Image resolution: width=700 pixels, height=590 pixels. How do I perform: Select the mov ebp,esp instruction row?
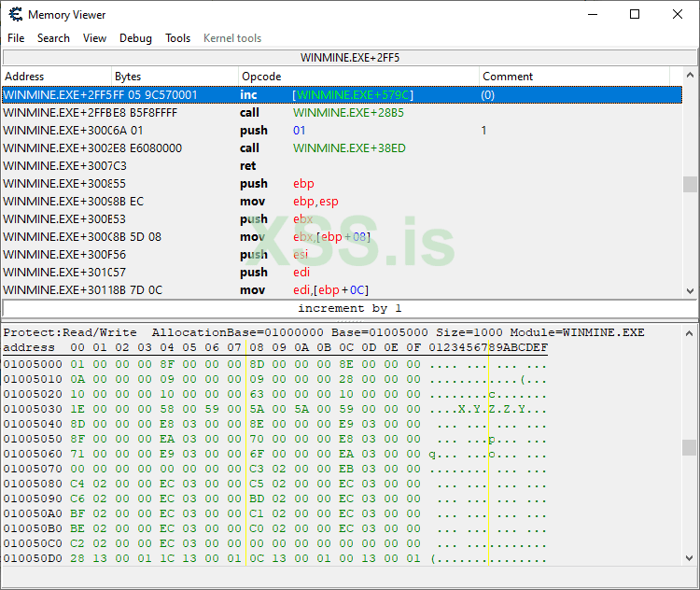point(342,202)
